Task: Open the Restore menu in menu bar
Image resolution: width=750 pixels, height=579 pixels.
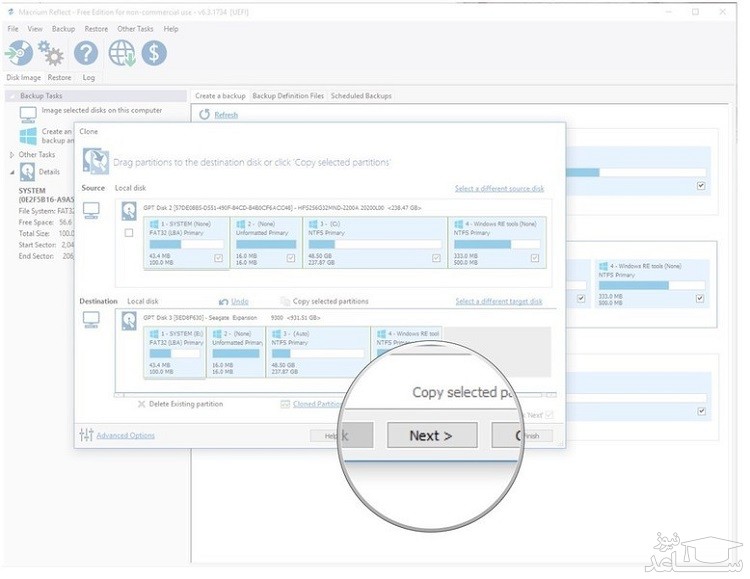Action: [96, 29]
